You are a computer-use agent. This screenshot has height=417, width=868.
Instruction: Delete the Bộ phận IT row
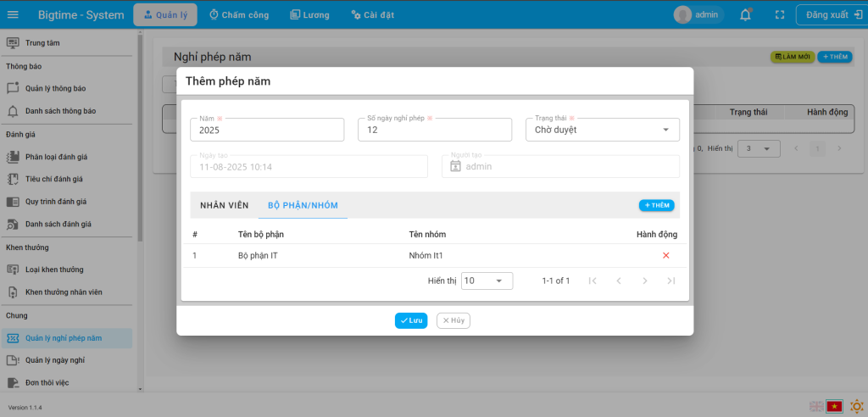pyautogui.click(x=665, y=256)
